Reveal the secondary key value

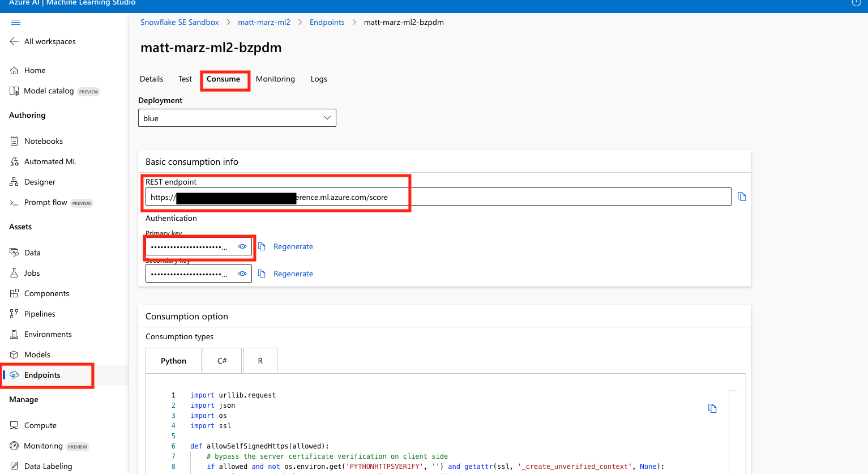click(242, 274)
